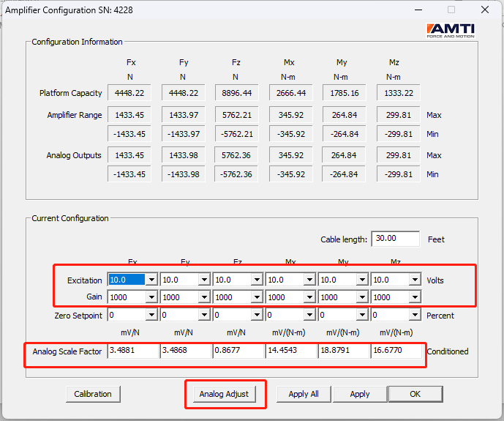Select the Mz Analog Scale Factor field
Viewport: 504px width, 421px height.
pos(396,351)
